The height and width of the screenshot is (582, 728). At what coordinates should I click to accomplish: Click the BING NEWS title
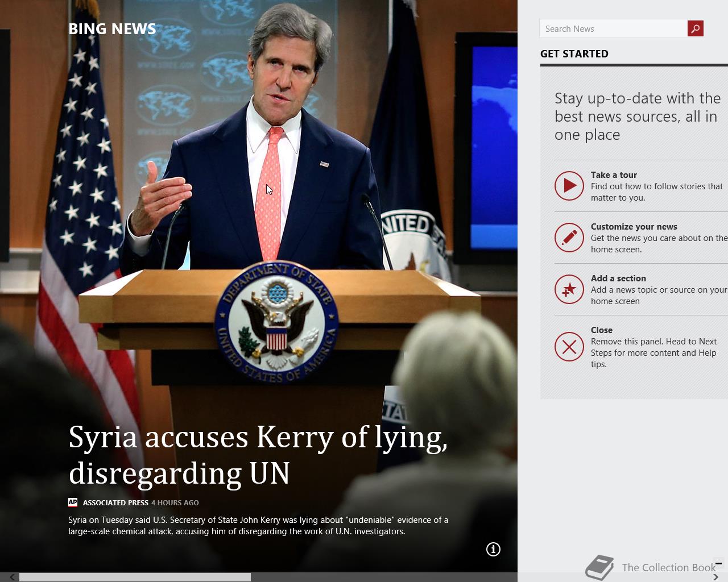click(112, 29)
